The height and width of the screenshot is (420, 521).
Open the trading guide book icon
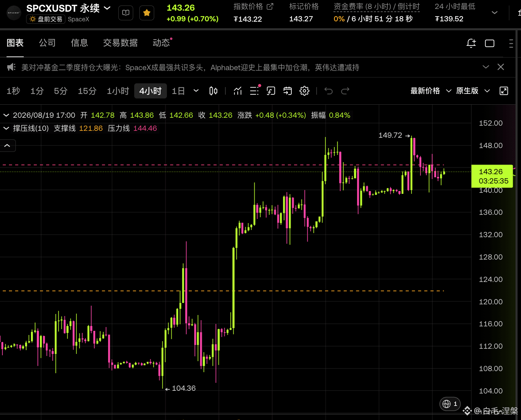pyautogui.click(x=126, y=13)
